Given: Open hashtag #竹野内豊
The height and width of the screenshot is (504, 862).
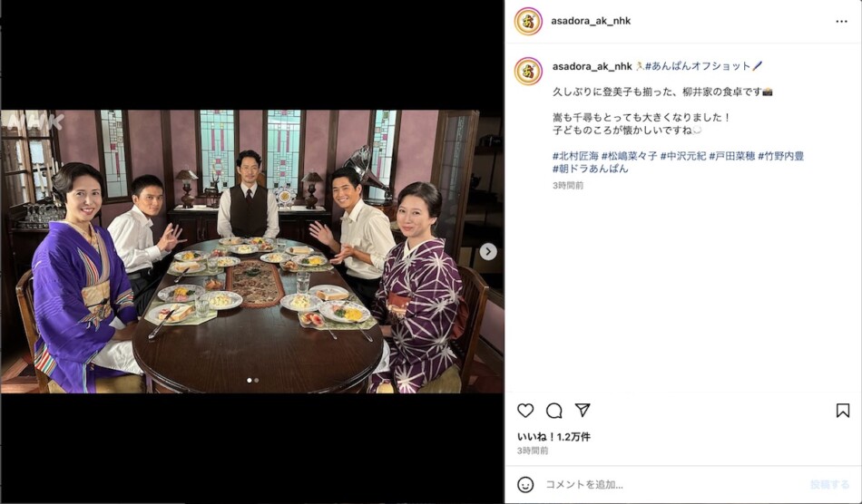Looking at the screenshot, I should tap(780, 156).
